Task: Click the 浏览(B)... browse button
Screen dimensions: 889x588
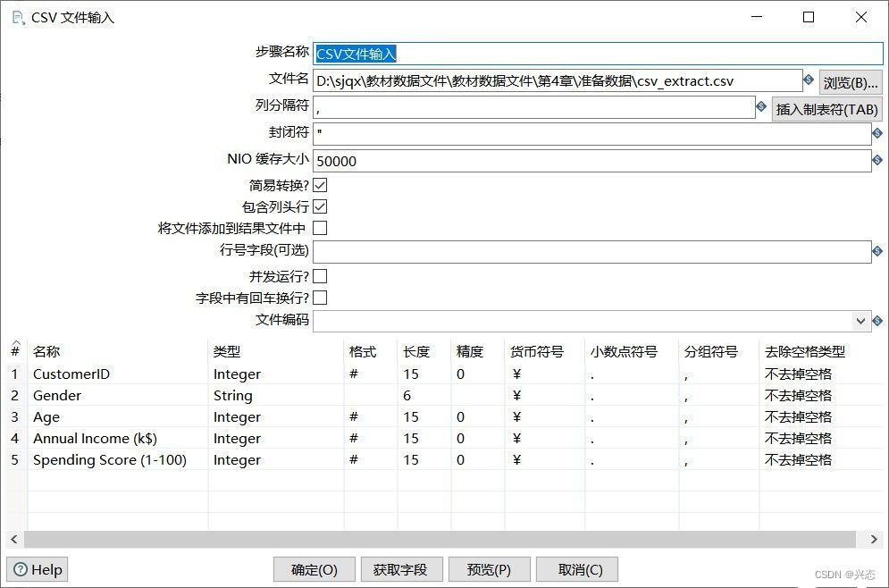Action: click(851, 83)
